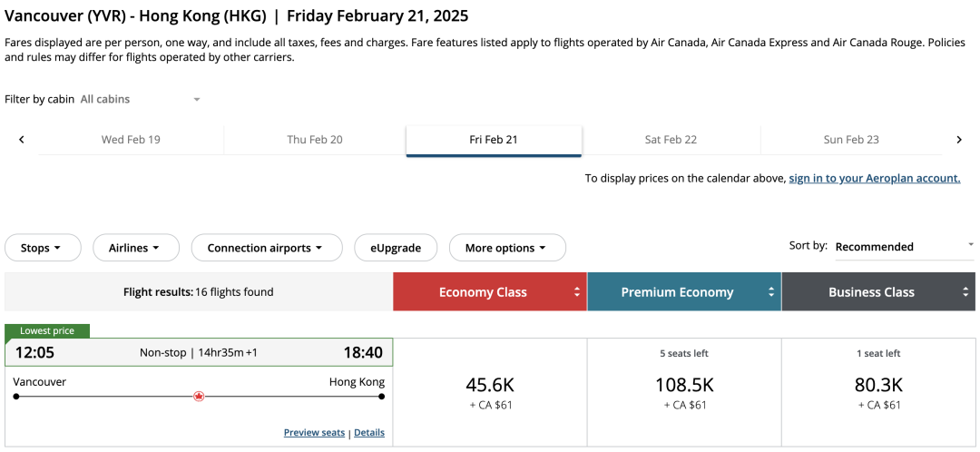Toggle the eUpgrade filter
The height and width of the screenshot is (452, 980).
(x=396, y=248)
